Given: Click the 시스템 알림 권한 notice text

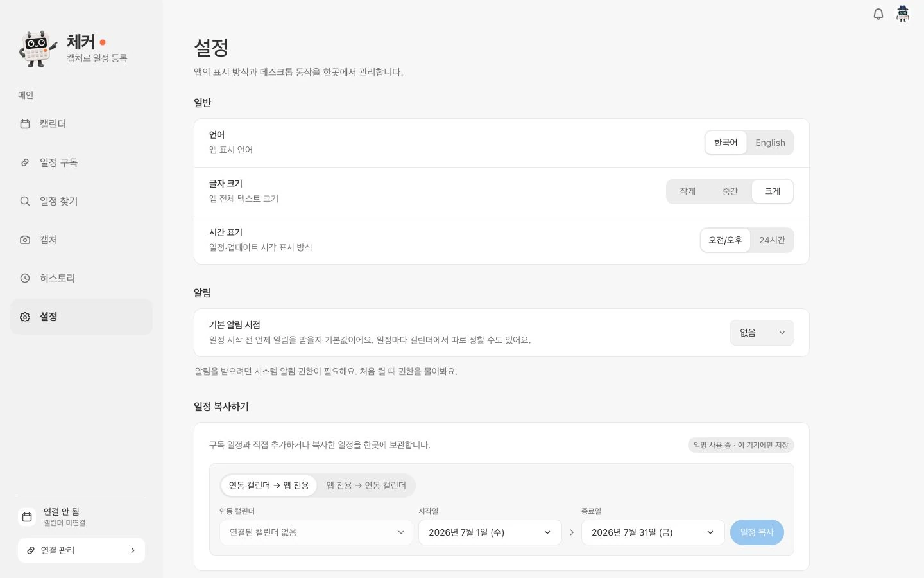Looking at the screenshot, I should click(326, 372).
